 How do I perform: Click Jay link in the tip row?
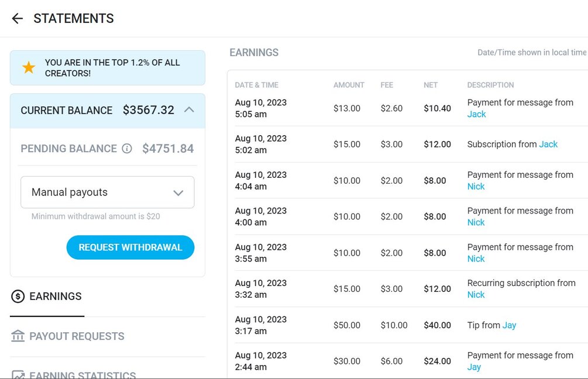(509, 325)
